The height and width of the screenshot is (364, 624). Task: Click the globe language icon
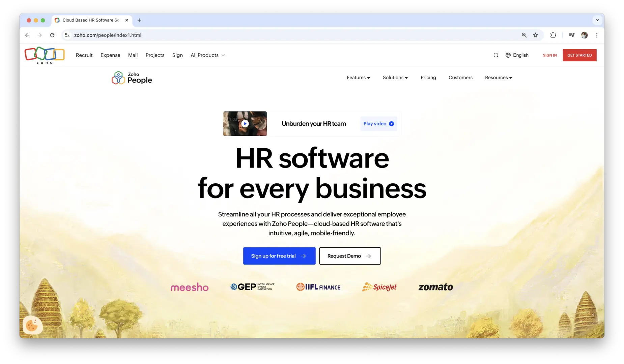(x=508, y=55)
